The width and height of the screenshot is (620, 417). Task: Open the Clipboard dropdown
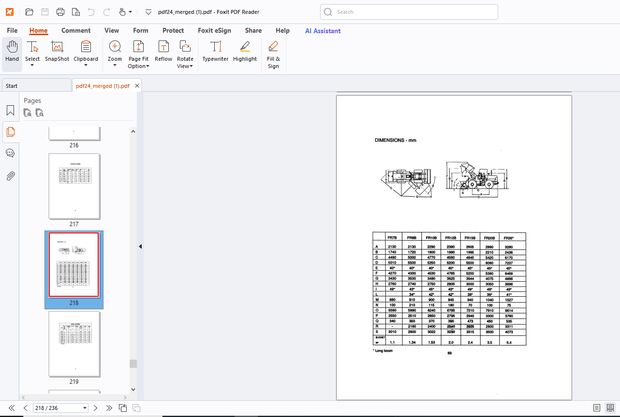pyautogui.click(x=86, y=53)
